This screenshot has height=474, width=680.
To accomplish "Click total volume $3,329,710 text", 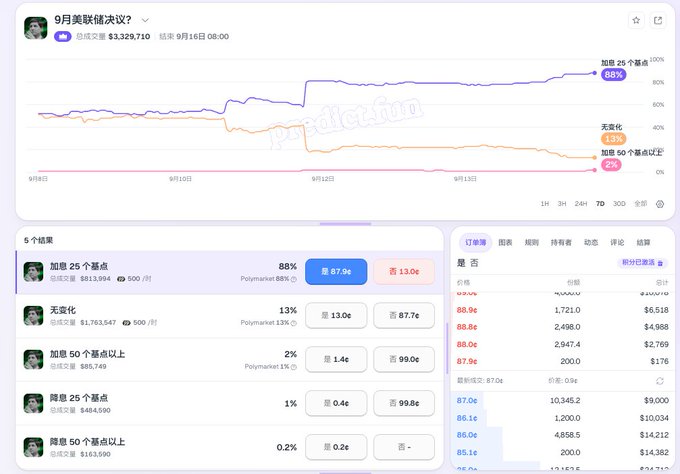I will [x=129, y=36].
